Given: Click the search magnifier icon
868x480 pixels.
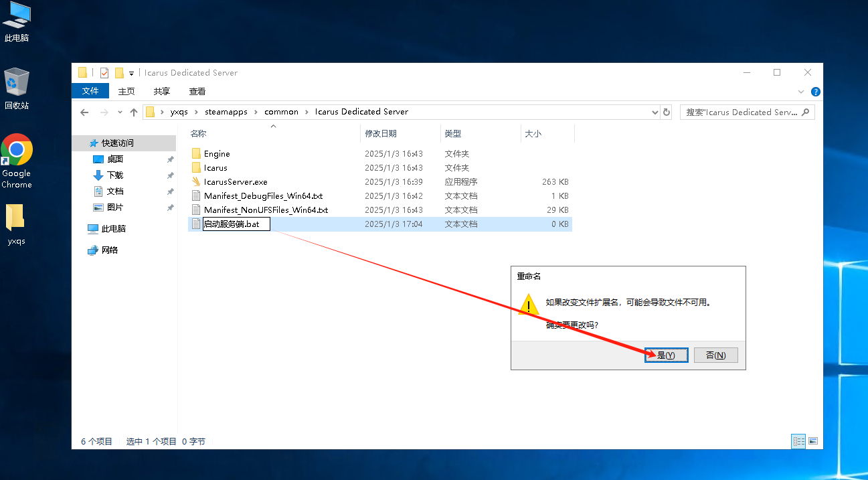Looking at the screenshot, I should (x=806, y=112).
